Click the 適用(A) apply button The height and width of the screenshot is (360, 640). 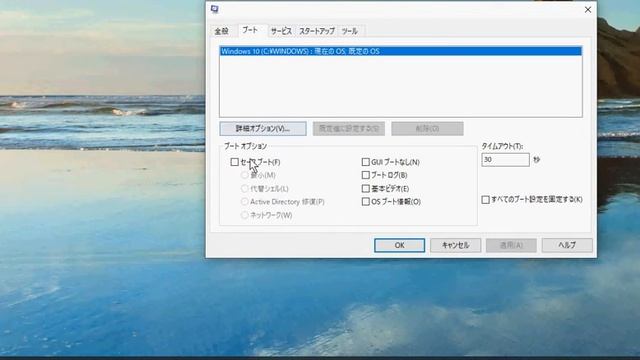(511, 245)
